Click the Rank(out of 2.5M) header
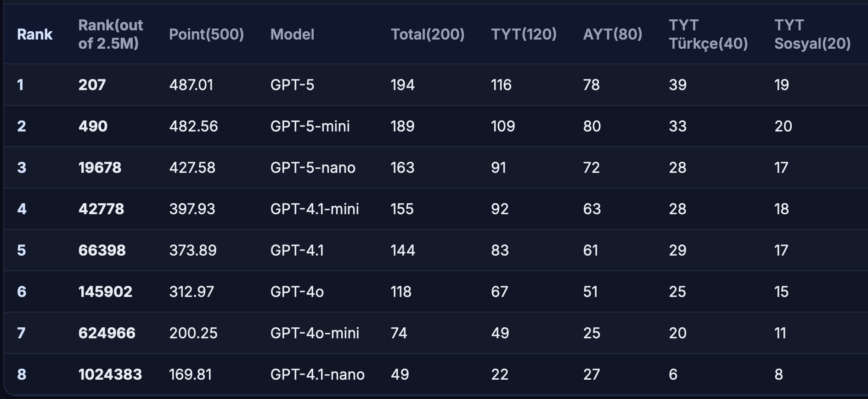 click(x=110, y=34)
